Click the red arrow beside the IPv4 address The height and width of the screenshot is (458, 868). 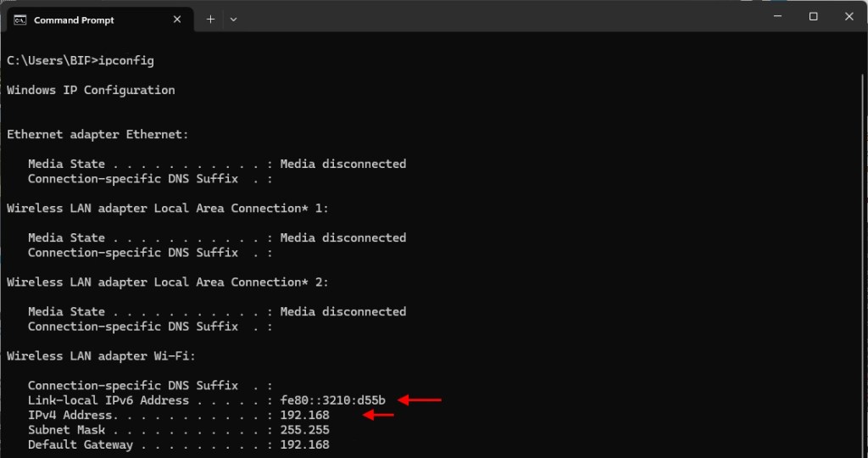[378, 415]
